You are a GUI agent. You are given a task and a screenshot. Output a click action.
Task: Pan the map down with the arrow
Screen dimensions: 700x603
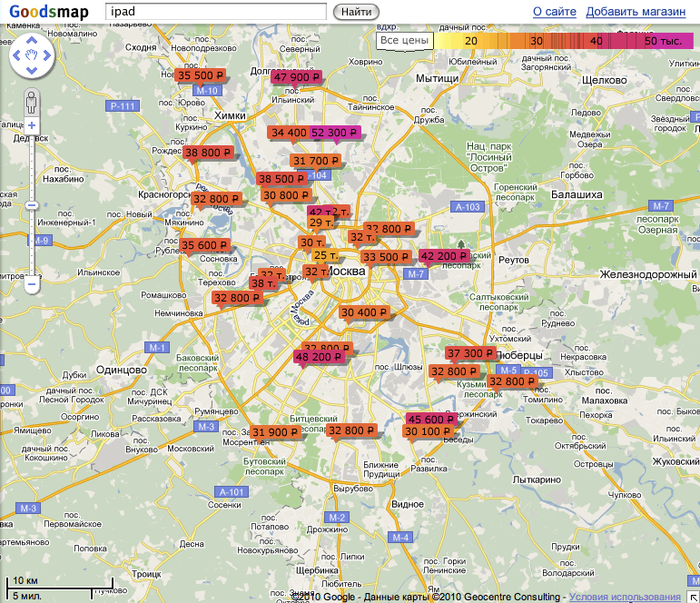click(32, 71)
